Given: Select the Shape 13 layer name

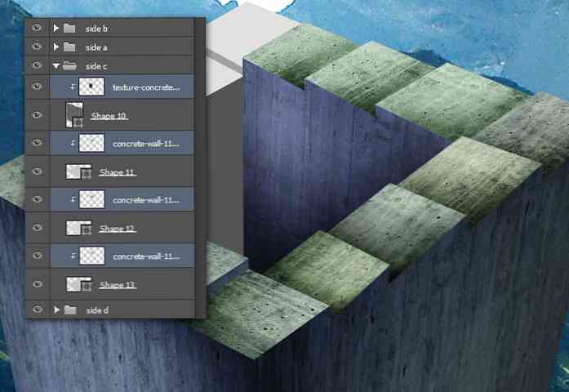Looking at the screenshot, I should point(118,284).
